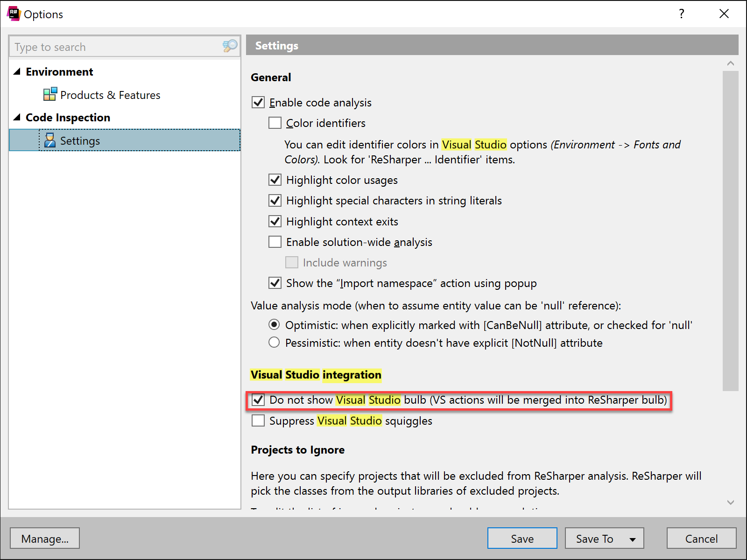Click the Options title text
747x560 pixels.
tap(43, 14)
